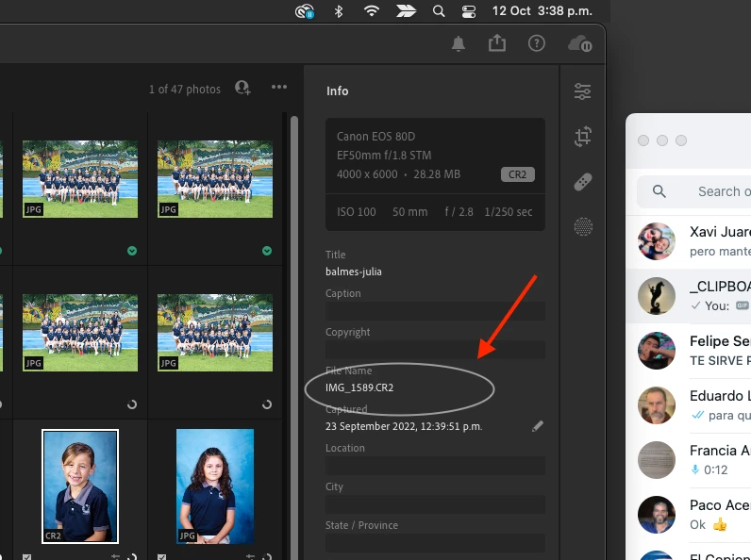Image resolution: width=751 pixels, height=560 pixels.
Task: Select the top left group photo thumbnail
Action: [80, 179]
